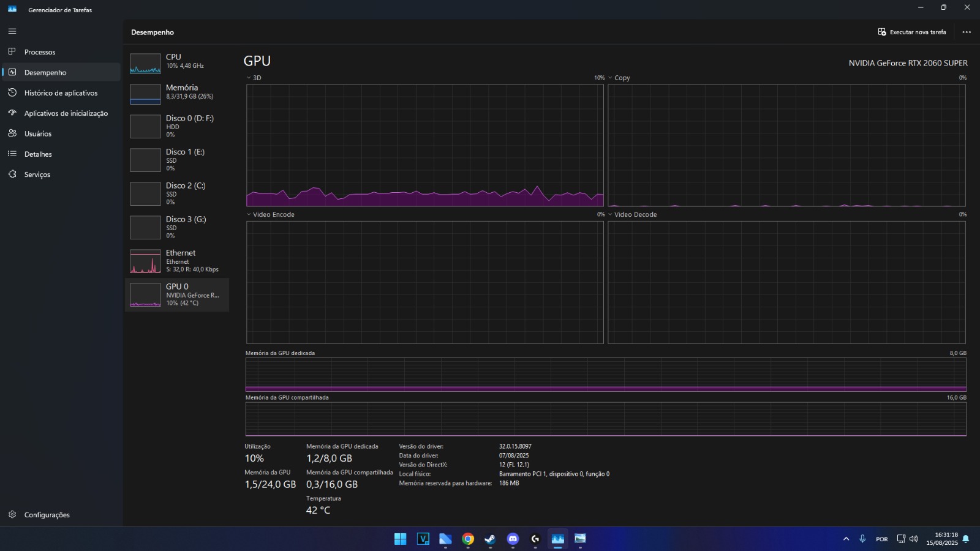Show the Memória performance graph
Screen dimensions: 980x551
[177, 92]
